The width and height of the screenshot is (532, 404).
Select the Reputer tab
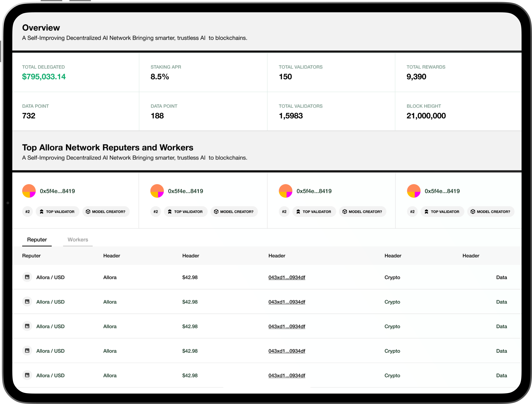click(37, 239)
